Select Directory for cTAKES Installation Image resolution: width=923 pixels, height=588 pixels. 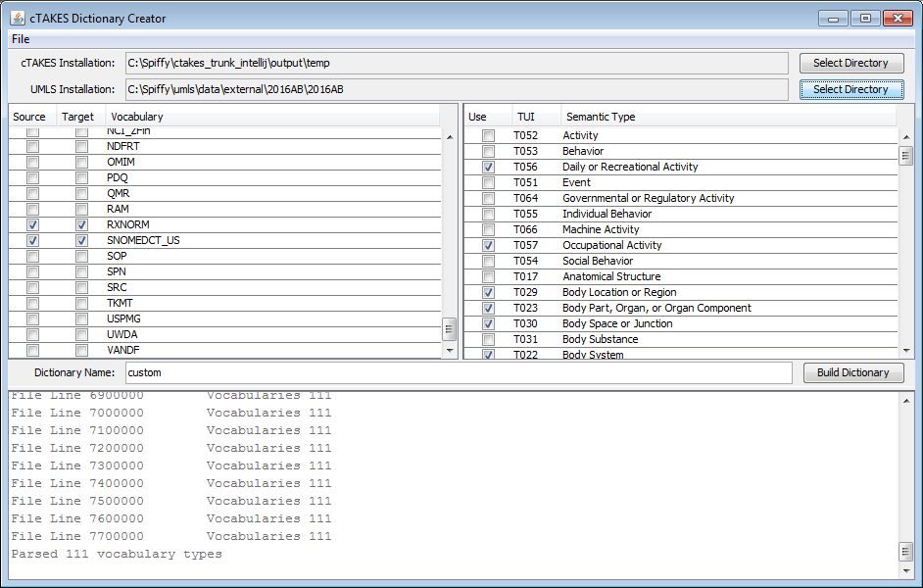pyautogui.click(x=851, y=63)
